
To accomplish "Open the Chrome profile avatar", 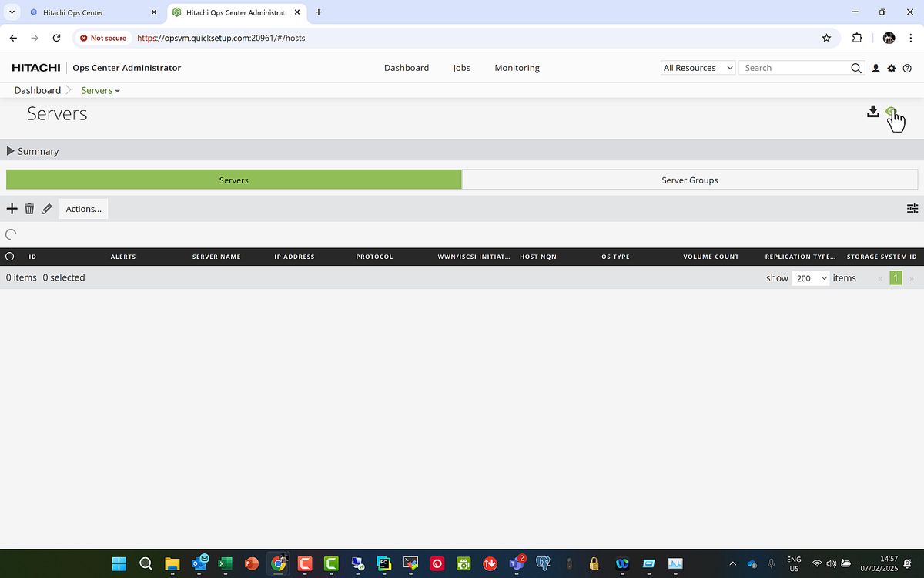I will [889, 38].
